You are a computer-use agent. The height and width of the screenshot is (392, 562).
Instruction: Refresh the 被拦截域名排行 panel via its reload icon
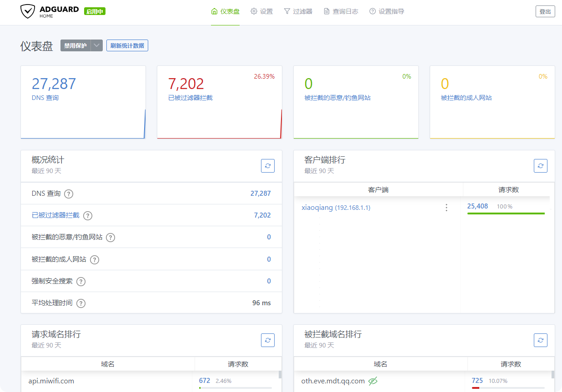pyautogui.click(x=540, y=340)
